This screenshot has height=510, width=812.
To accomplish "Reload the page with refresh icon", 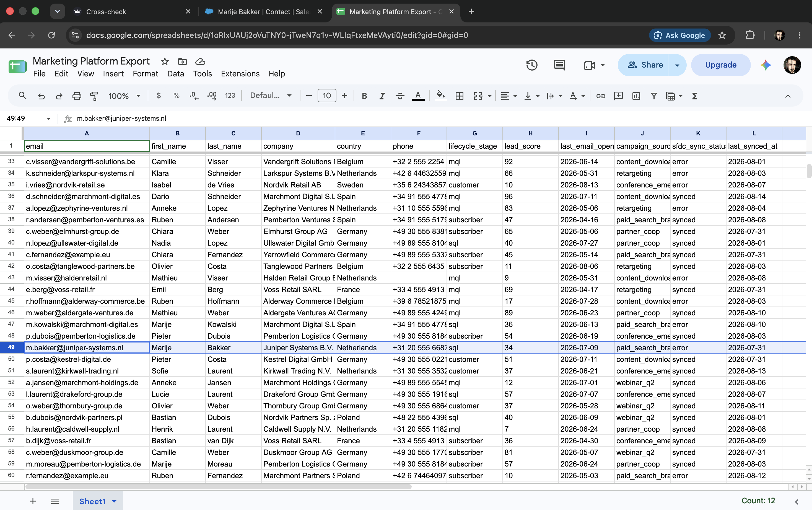I will pos(51,35).
